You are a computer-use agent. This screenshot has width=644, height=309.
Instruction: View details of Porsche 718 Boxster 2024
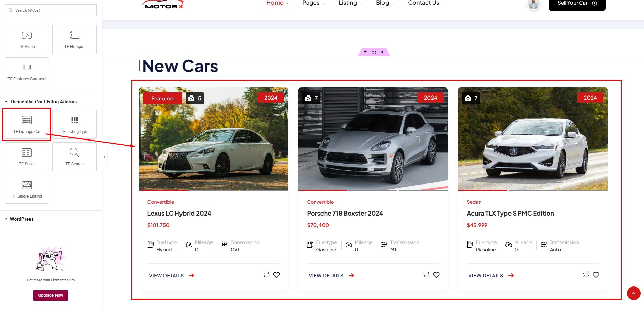coord(331,276)
